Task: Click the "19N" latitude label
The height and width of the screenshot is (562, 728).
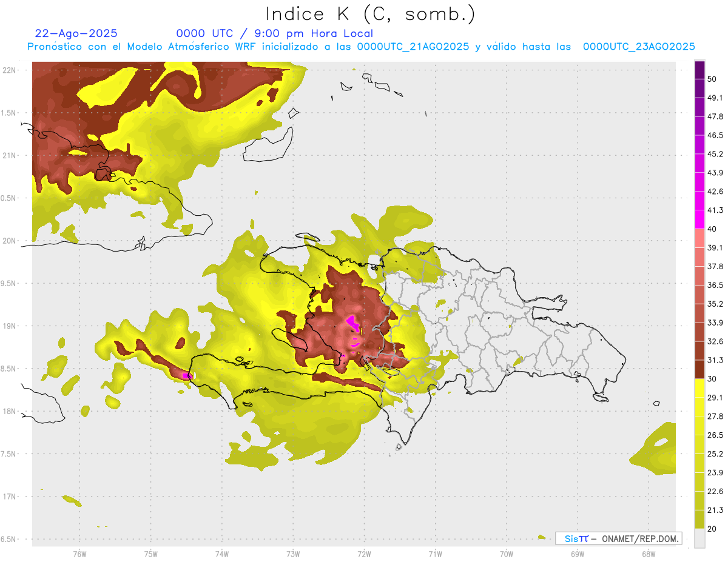Action: pyautogui.click(x=10, y=326)
